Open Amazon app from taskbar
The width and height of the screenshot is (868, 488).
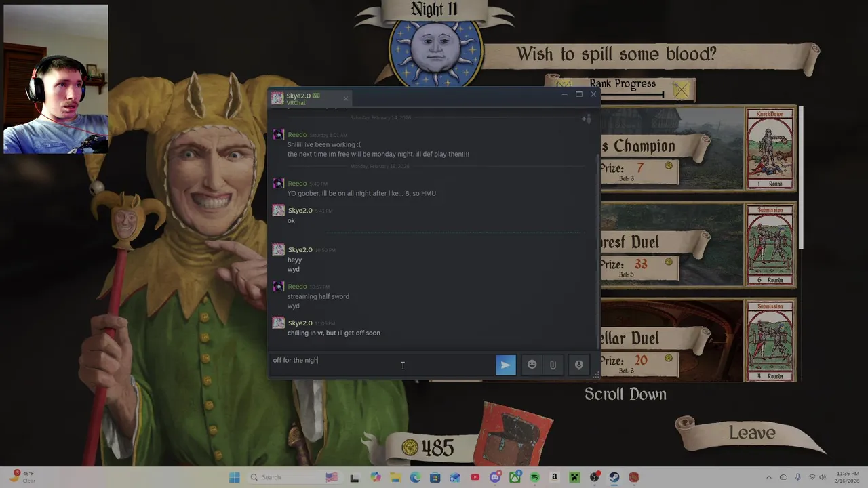pyautogui.click(x=554, y=477)
